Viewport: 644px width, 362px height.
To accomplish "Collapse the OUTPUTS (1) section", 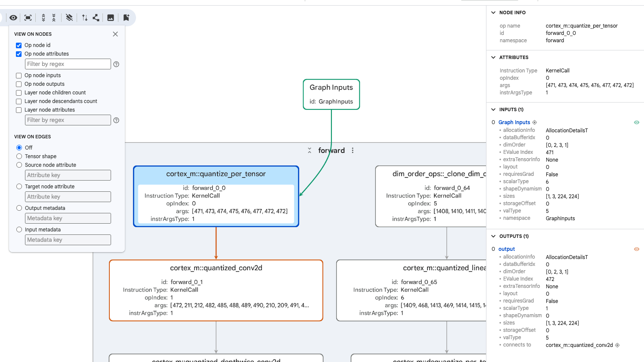I will (x=493, y=236).
